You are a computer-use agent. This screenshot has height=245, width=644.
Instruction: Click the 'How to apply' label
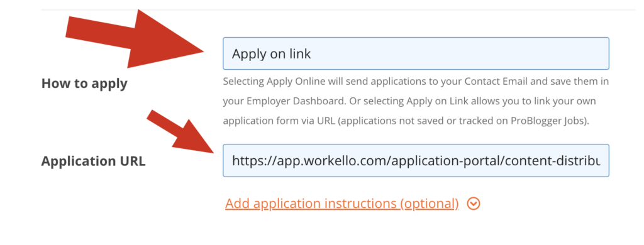coord(84,84)
